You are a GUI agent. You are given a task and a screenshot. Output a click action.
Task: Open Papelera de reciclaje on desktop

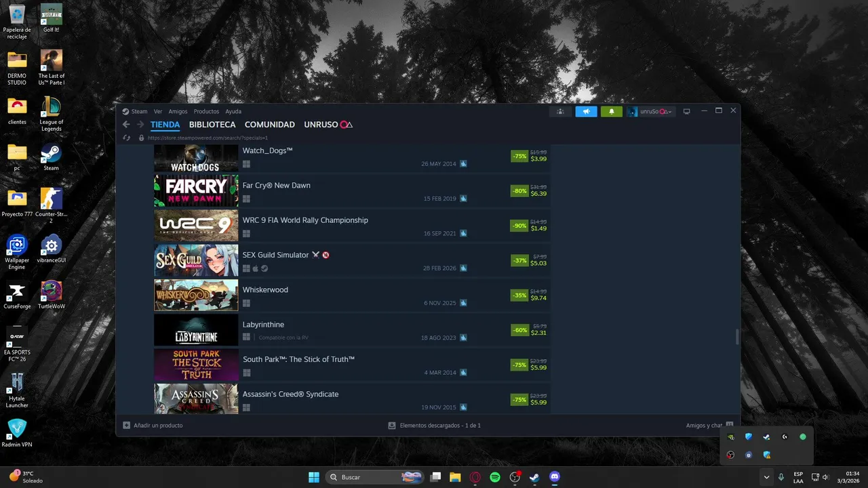coord(17,22)
